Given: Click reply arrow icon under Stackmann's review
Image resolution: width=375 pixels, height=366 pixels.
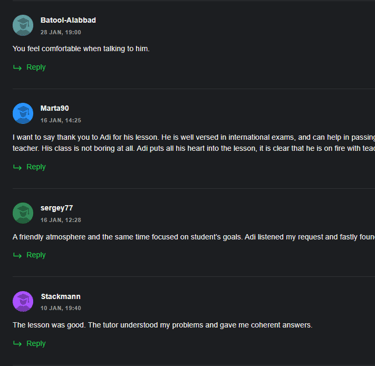Looking at the screenshot, I should (17, 344).
